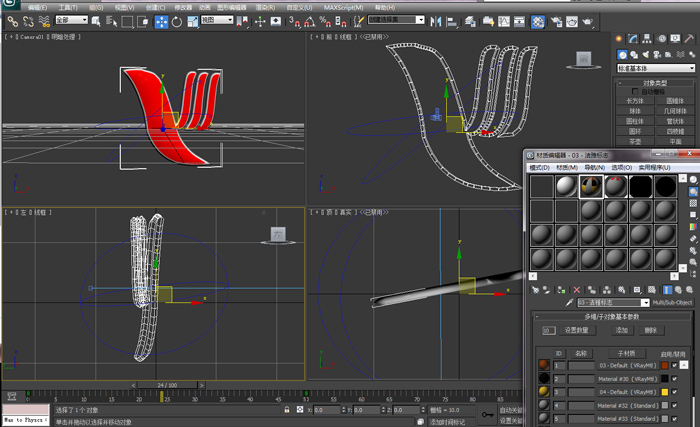Click the red X reset material icon

click(x=577, y=289)
